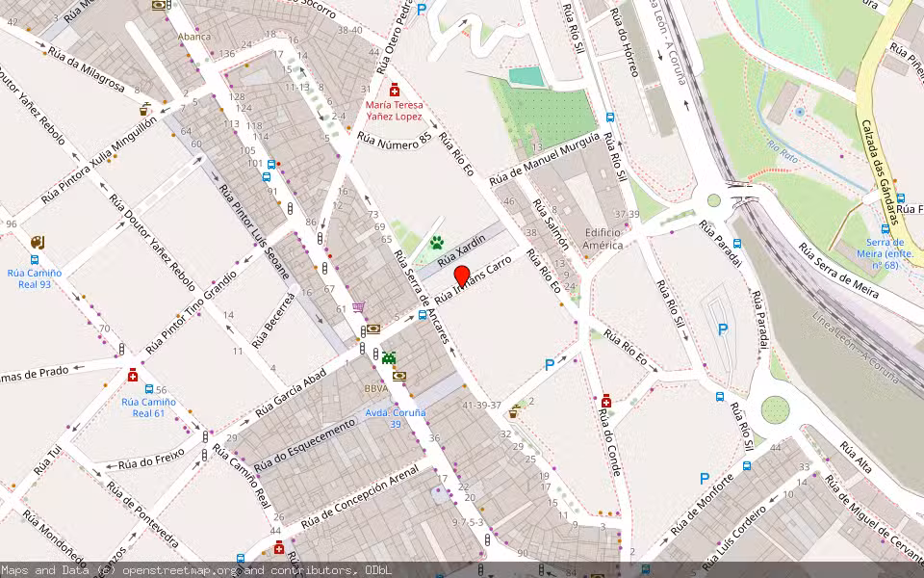This screenshot has height=578, width=924.
Task: Click the parking P icon near Rúa Otero Pedrayo
Action: pyautogui.click(x=422, y=10)
